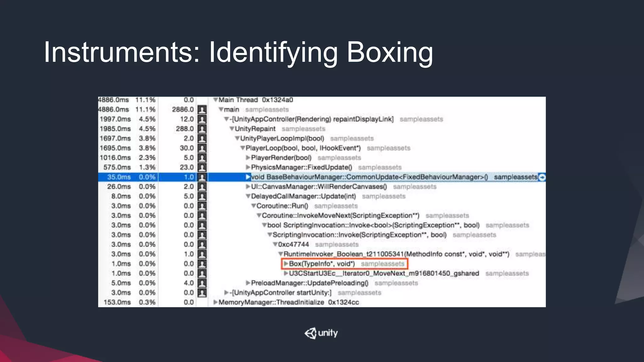
Task: Expand MemoryManager::ThreadInitialize 0x1324cc row
Action: pyautogui.click(x=215, y=302)
